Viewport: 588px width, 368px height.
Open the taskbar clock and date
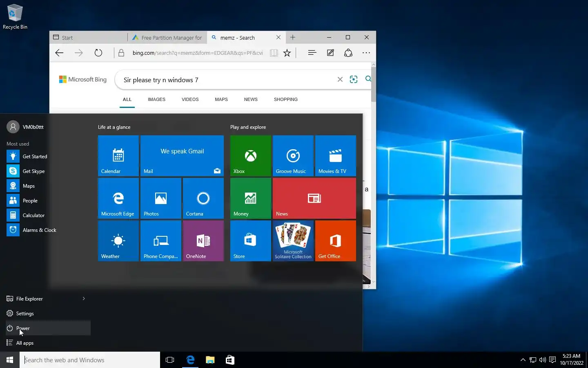point(572,360)
